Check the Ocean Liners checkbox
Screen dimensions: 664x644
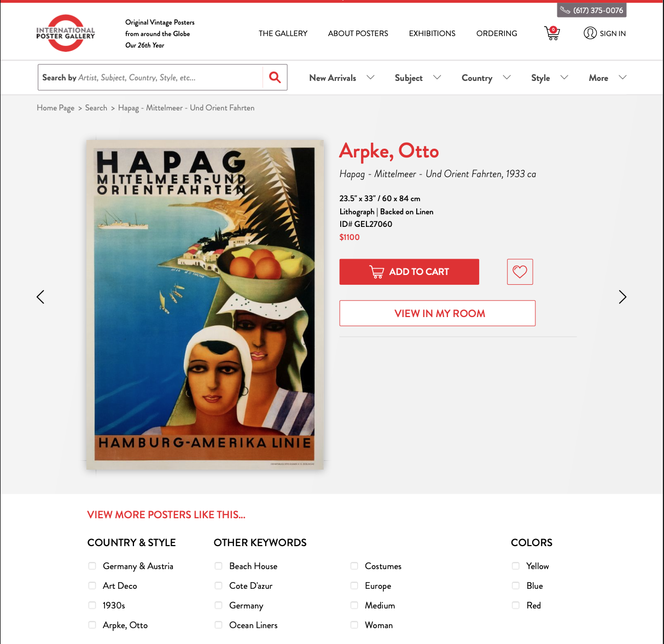[x=219, y=625]
